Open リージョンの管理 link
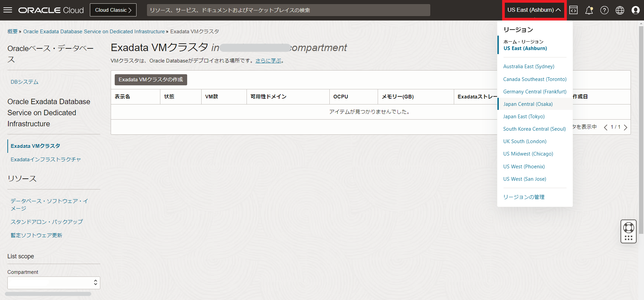This screenshot has width=644, height=300. [524, 197]
